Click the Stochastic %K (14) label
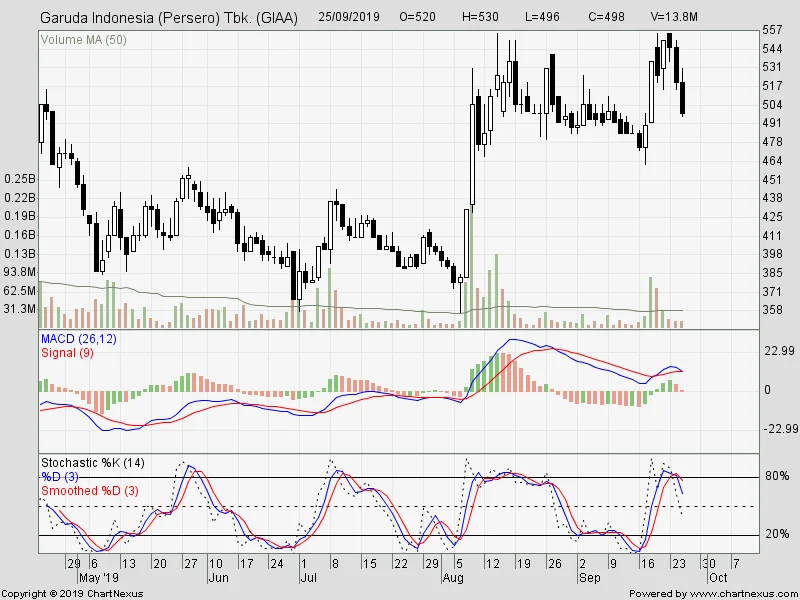 pyautogui.click(x=93, y=463)
